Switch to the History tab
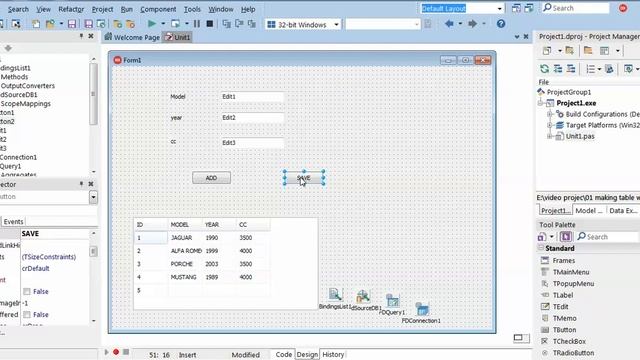Screen dimensions: 640x360 pyautogui.click(x=333, y=354)
